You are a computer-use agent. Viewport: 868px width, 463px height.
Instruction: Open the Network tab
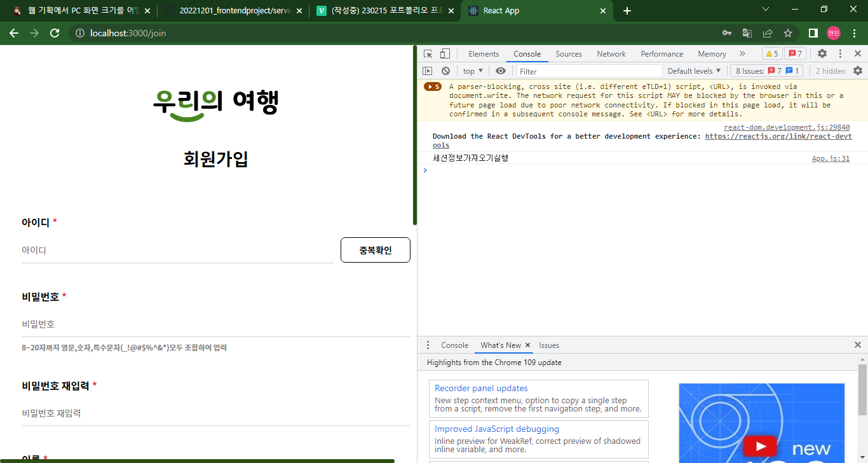tap(611, 54)
